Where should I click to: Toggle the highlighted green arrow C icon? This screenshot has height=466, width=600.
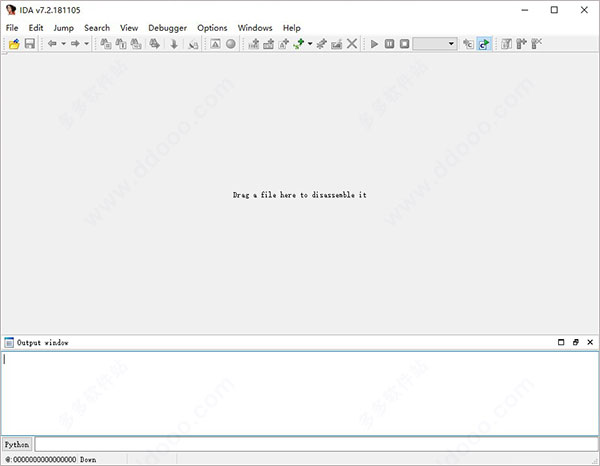pos(484,44)
